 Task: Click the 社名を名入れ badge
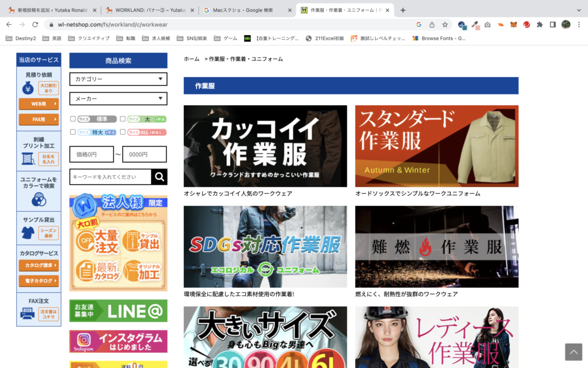click(x=48, y=159)
